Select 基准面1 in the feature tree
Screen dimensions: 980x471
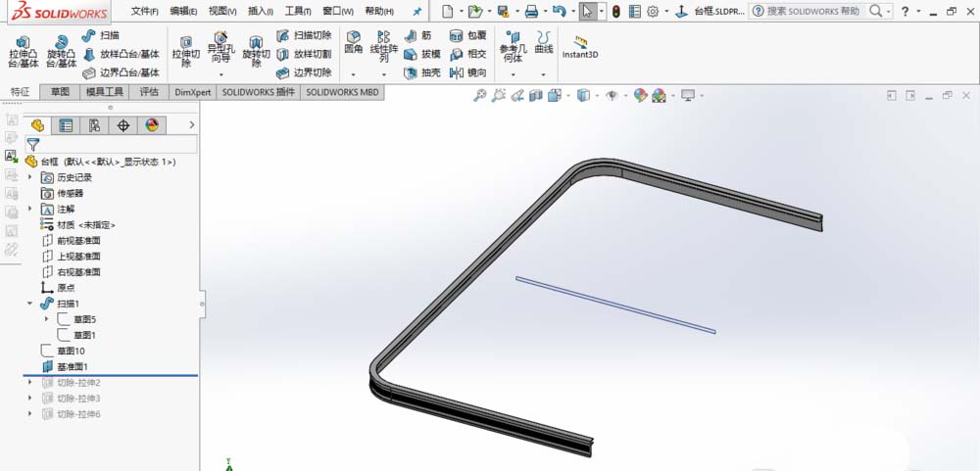pyautogui.click(x=65, y=366)
